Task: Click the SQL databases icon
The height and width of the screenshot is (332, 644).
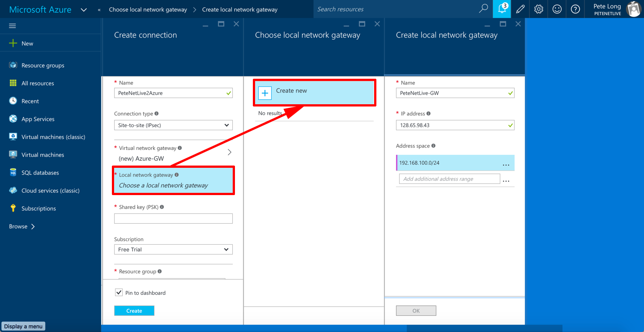Action: (13, 173)
